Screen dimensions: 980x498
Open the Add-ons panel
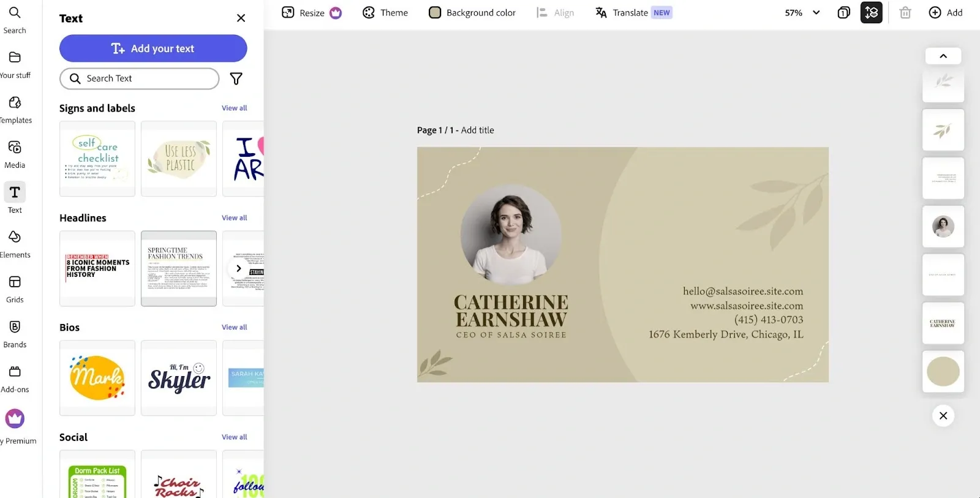(x=15, y=379)
